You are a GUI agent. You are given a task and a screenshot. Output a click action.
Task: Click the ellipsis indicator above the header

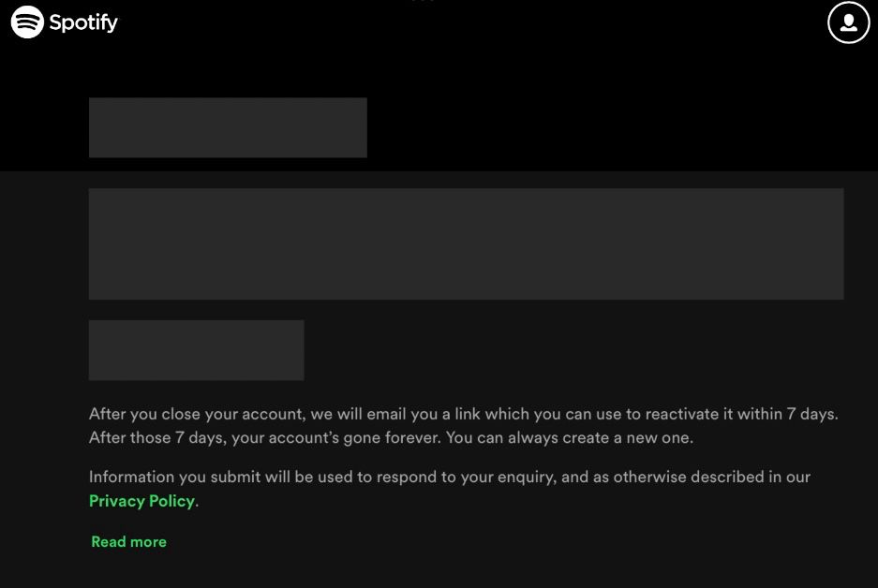[x=423, y=3]
